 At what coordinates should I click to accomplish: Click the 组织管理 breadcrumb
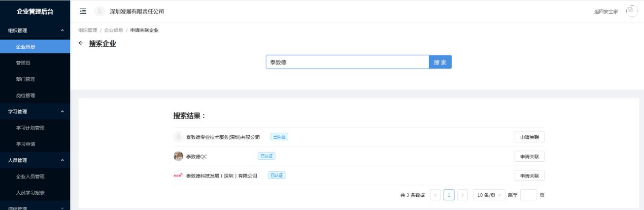pos(88,31)
